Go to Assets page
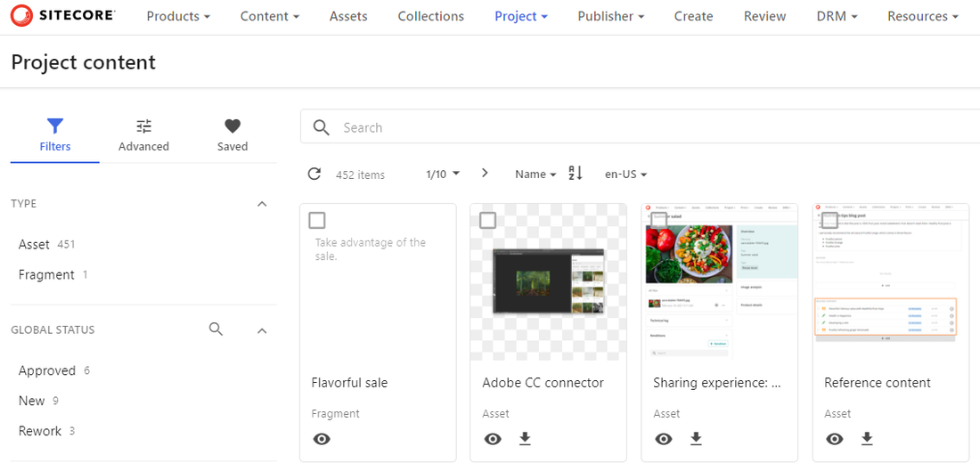The height and width of the screenshot is (471, 980). 348,16
